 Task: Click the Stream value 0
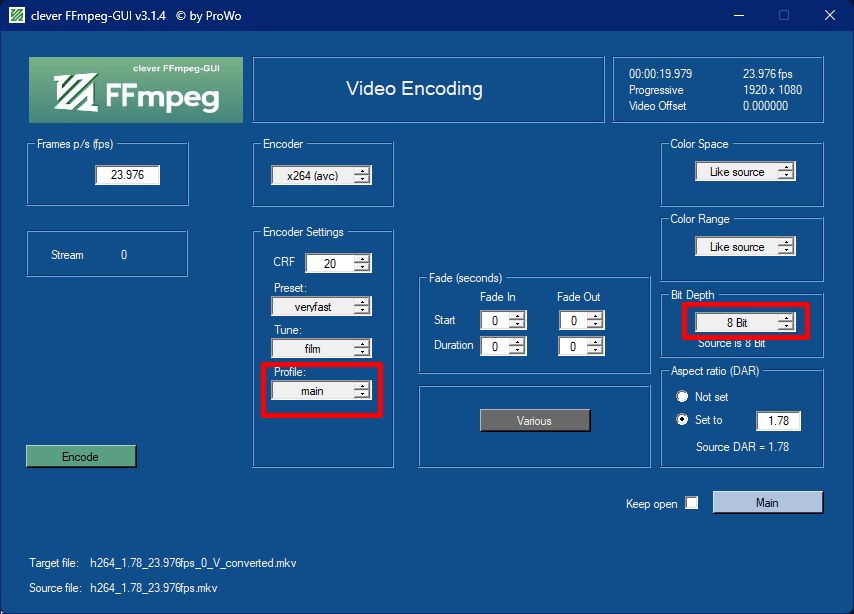pyautogui.click(x=124, y=254)
